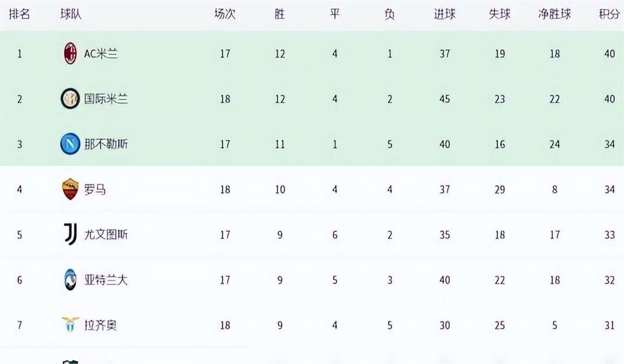Click the Inter Milan team logo
The image size is (624, 364).
[x=70, y=99]
